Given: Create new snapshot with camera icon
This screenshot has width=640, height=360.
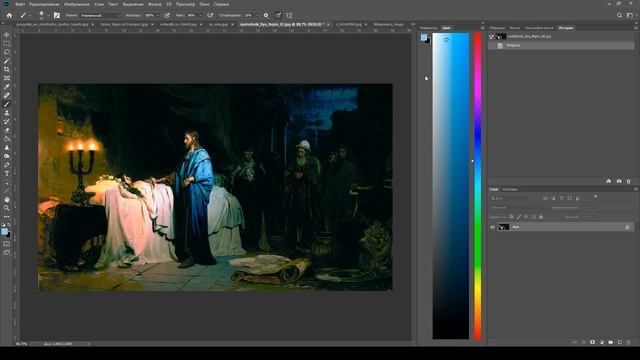Looking at the screenshot, I should 619,181.
